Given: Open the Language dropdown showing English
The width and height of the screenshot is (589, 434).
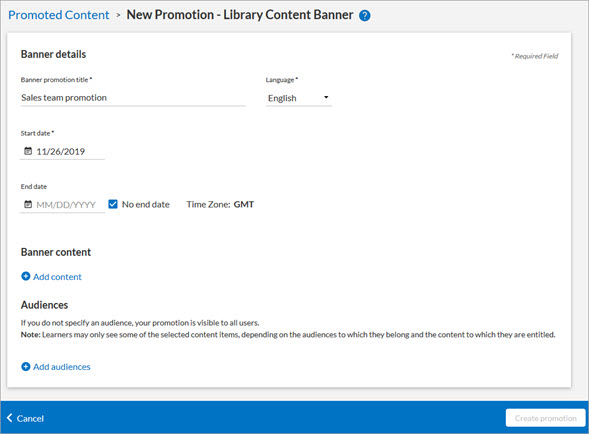Looking at the screenshot, I should pyautogui.click(x=299, y=98).
